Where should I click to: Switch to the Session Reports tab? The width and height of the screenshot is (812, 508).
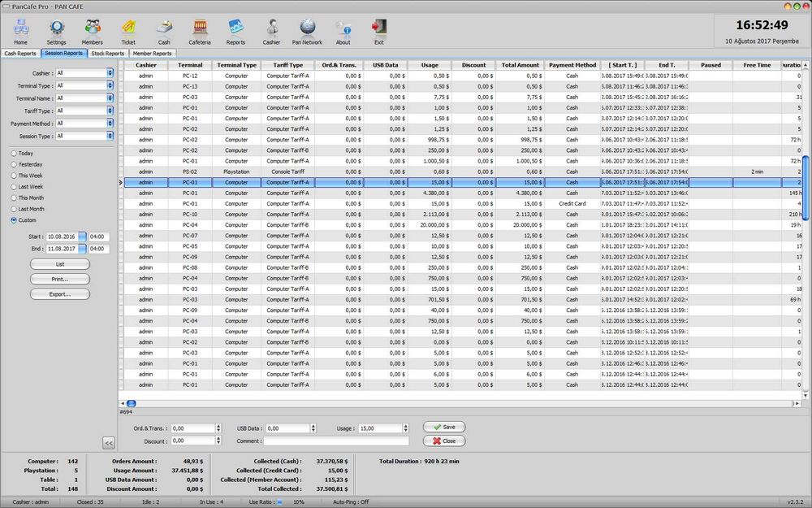[x=63, y=54]
